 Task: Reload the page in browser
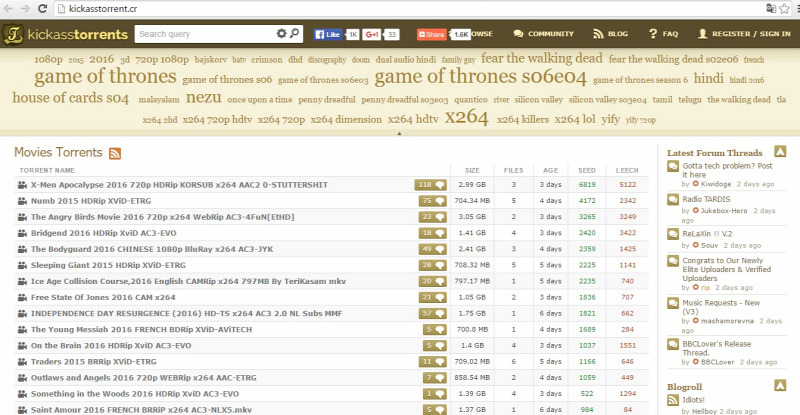42,9
